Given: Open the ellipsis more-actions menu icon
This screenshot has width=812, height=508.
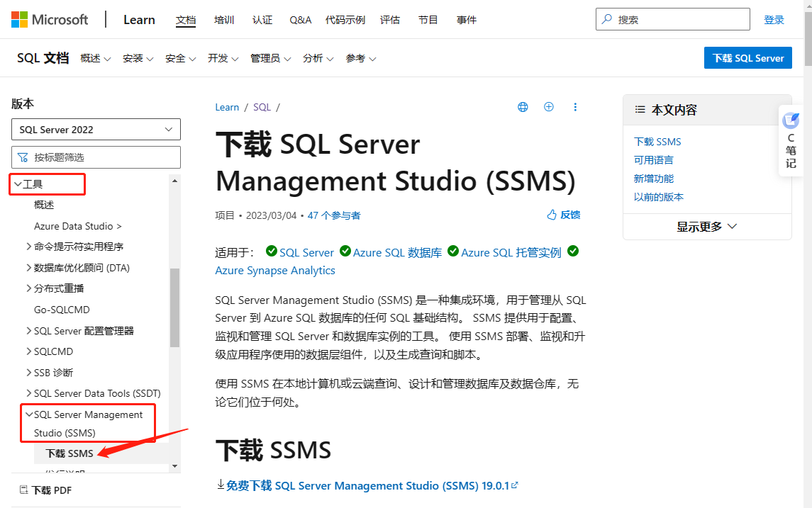Looking at the screenshot, I should pyautogui.click(x=575, y=106).
